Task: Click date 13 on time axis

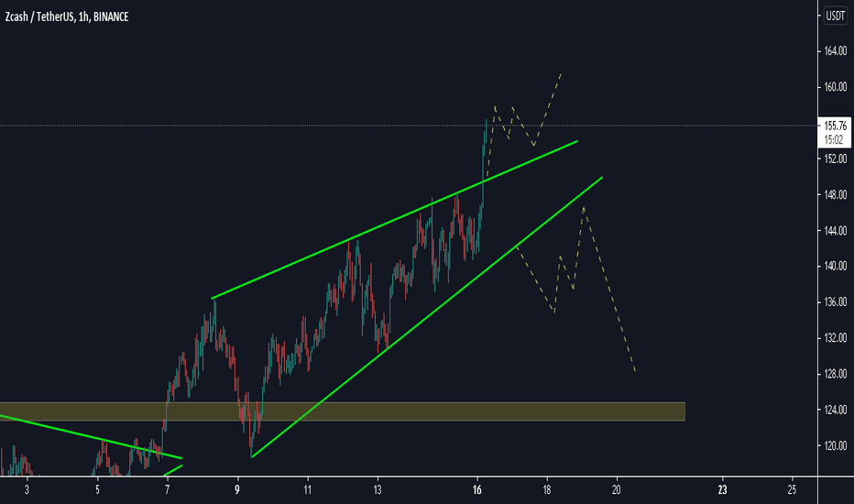Action: [378, 490]
